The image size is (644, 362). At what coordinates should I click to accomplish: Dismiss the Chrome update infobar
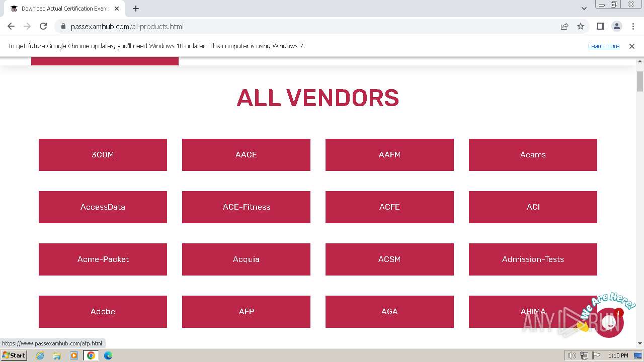632,46
